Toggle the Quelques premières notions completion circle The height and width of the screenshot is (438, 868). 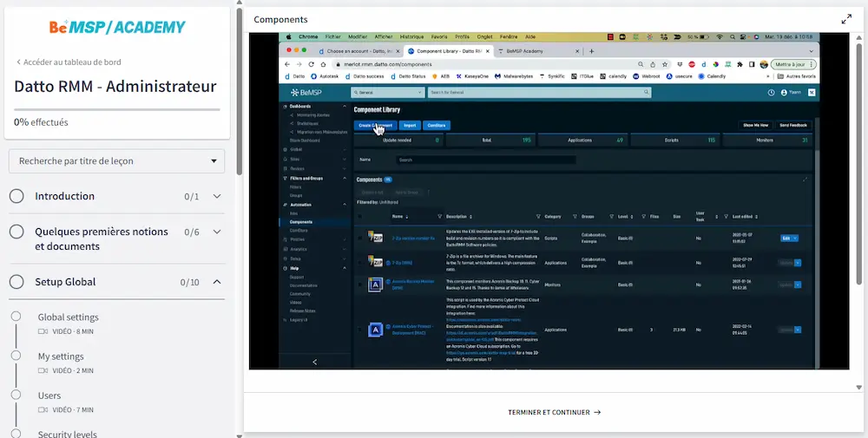[16, 232]
